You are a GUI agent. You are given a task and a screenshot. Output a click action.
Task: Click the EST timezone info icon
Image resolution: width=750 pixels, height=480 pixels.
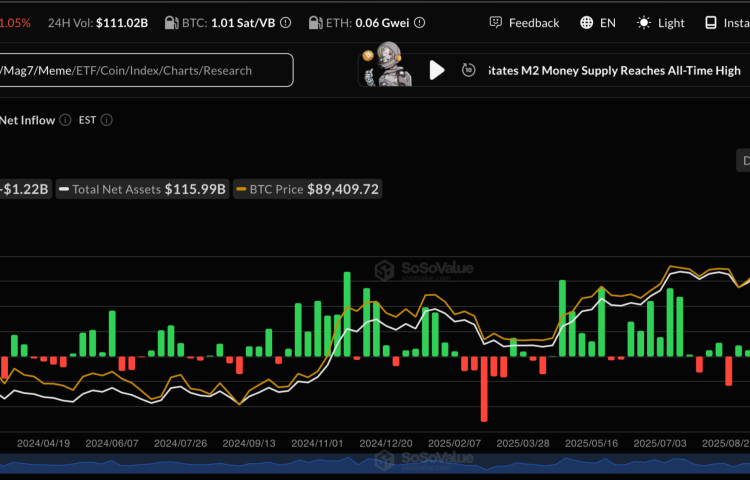click(107, 120)
